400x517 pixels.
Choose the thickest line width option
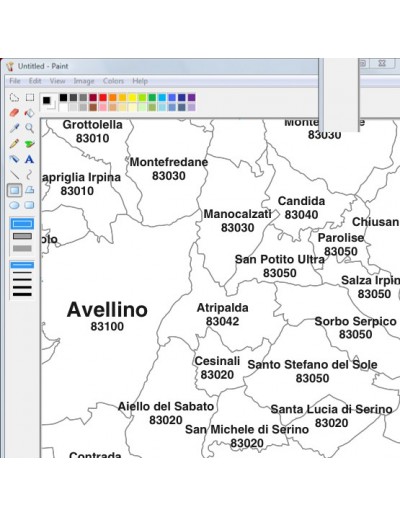point(22,294)
